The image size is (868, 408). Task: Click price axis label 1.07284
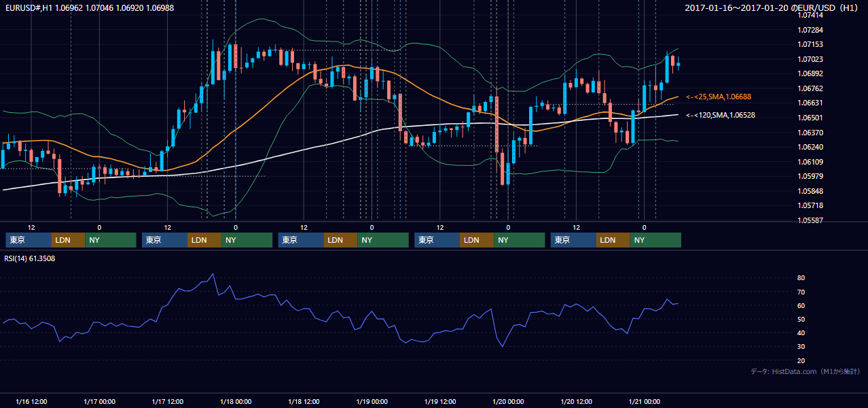(810, 30)
